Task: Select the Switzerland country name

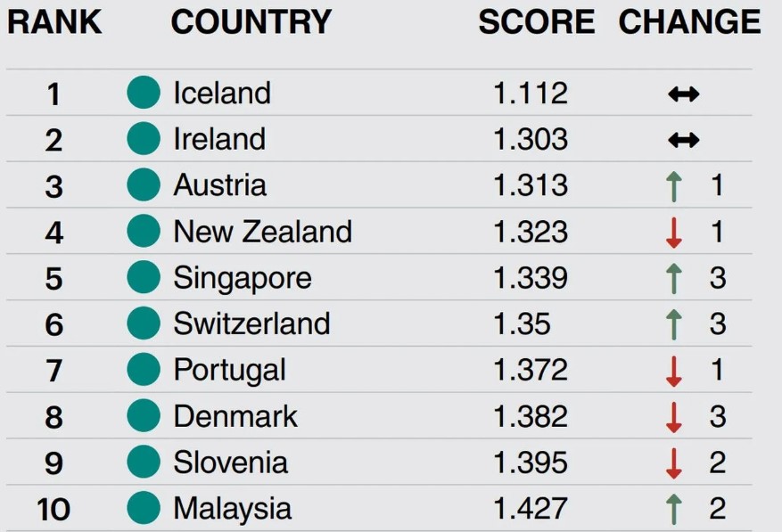Action: [x=251, y=323]
